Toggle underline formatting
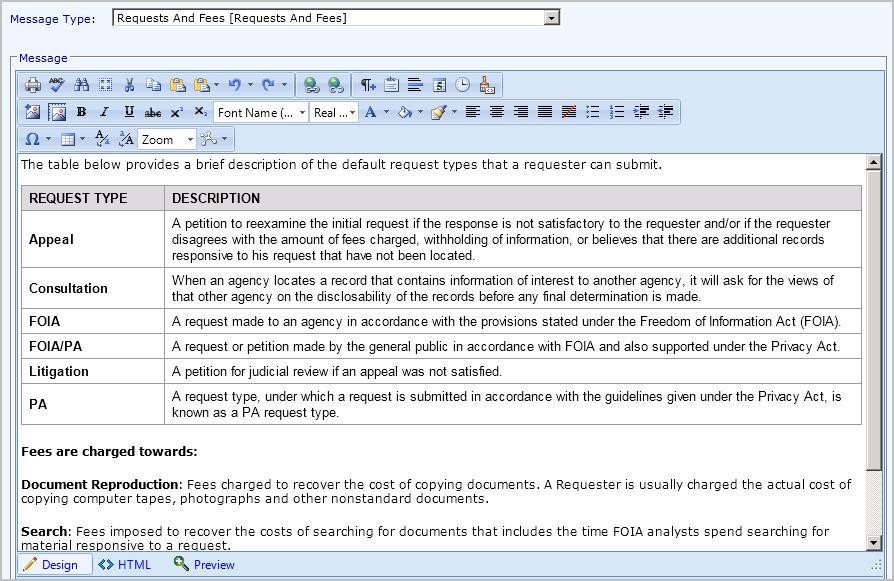 (x=129, y=112)
